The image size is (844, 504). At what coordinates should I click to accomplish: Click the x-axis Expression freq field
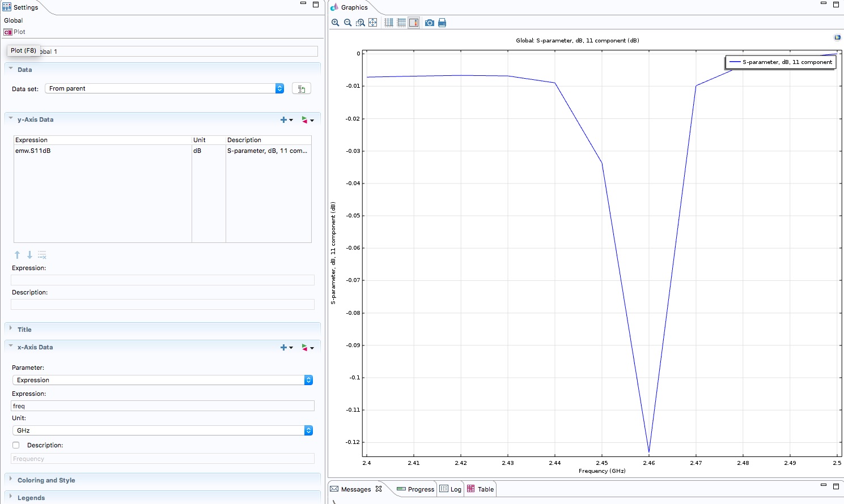[x=162, y=406]
